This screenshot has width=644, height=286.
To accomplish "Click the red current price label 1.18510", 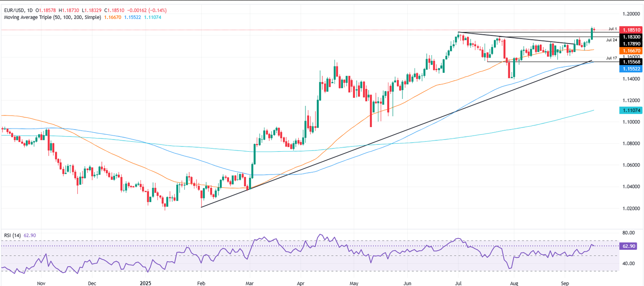I will point(631,30).
